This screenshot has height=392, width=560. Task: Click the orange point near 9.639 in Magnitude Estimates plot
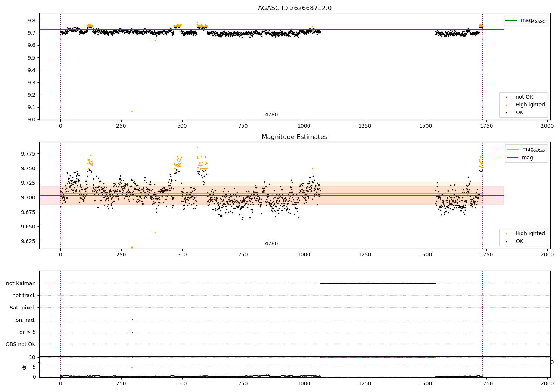(x=155, y=233)
